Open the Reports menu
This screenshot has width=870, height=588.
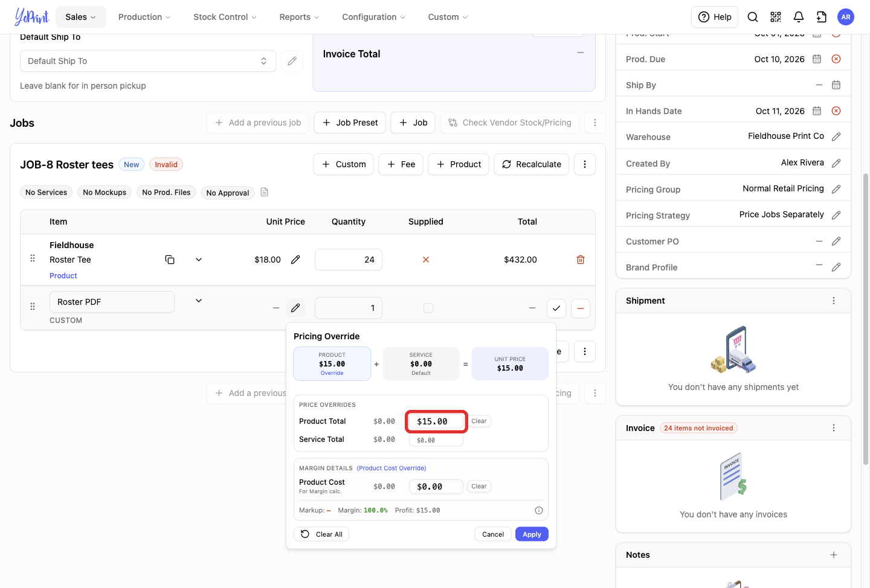[299, 17]
